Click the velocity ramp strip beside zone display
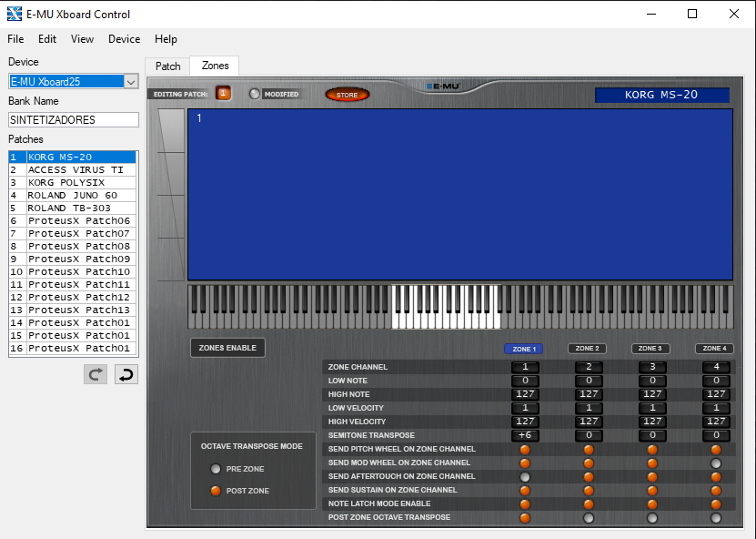This screenshot has width=756, height=539. tap(171, 195)
